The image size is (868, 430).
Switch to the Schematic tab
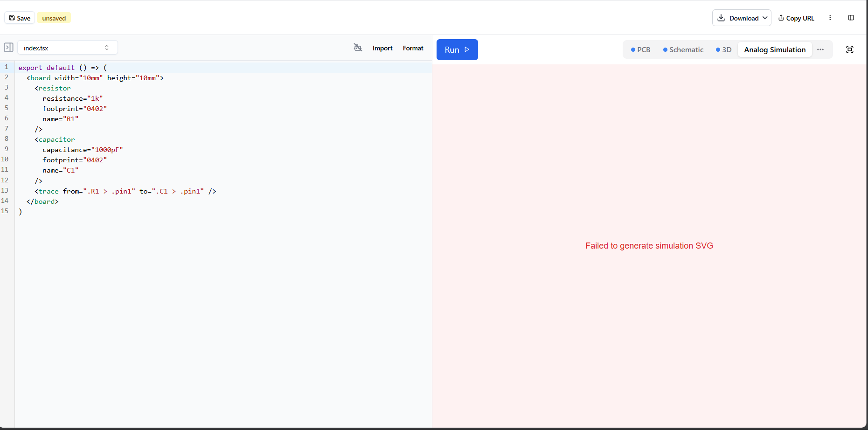coord(683,49)
